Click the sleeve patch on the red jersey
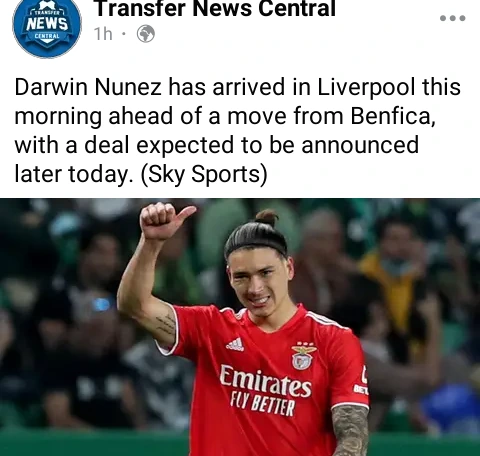Viewport: 480px width, 456px height. (x=361, y=381)
